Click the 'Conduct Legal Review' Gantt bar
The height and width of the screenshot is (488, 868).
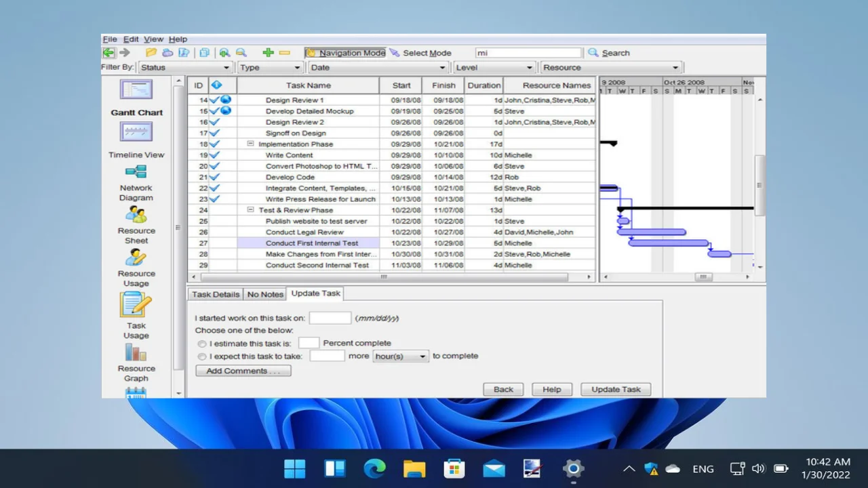point(652,232)
